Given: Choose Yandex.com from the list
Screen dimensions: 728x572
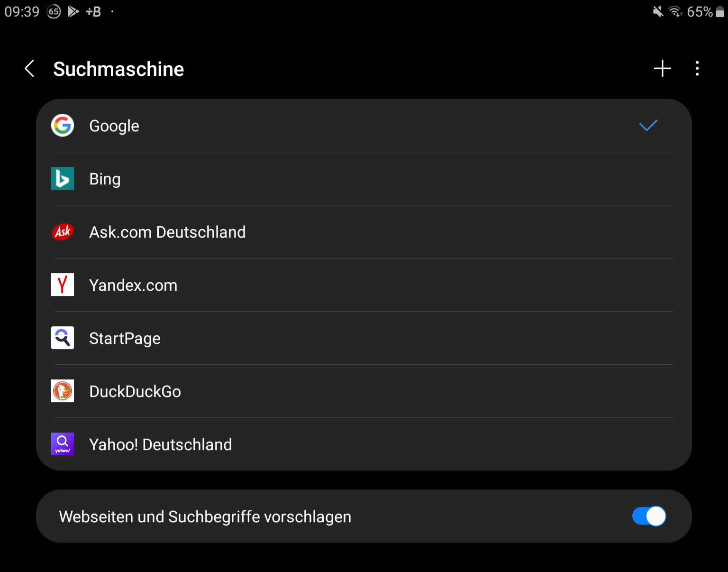Looking at the screenshot, I should pyautogui.click(x=364, y=285).
